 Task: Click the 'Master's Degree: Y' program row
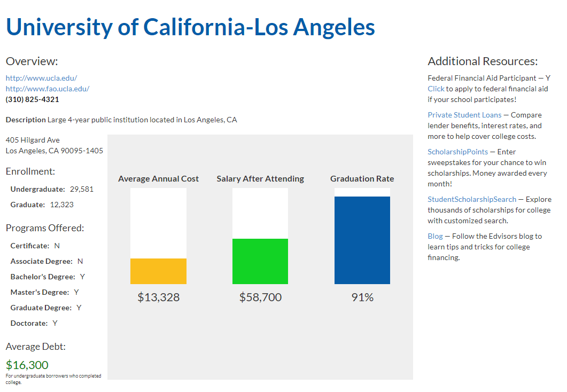point(45,293)
